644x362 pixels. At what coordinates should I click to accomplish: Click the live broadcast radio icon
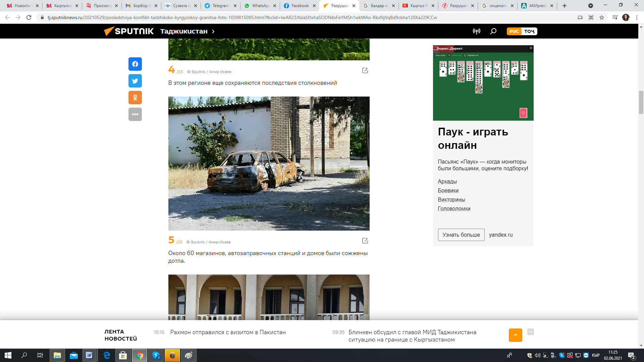(x=476, y=31)
